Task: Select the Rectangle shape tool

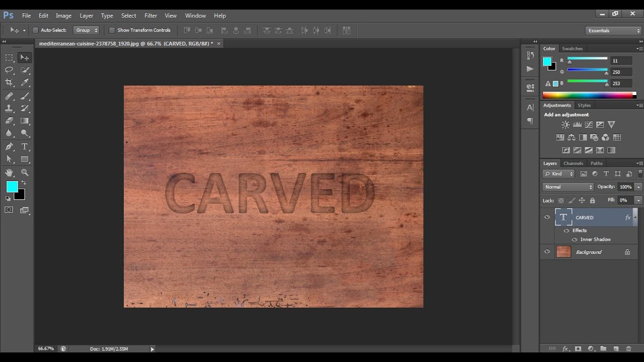Action: click(x=25, y=159)
